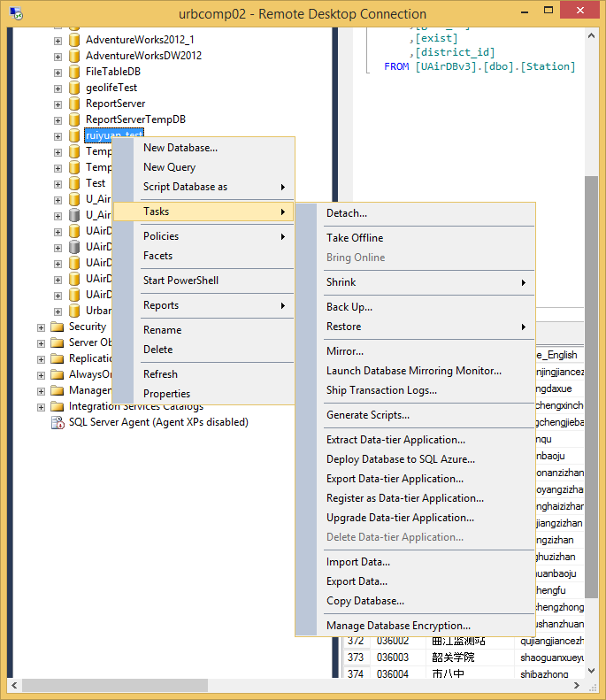Image resolution: width=606 pixels, height=700 pixels.
Task: Click the ReportServerTempDB database icon
Action: [74, 119]
